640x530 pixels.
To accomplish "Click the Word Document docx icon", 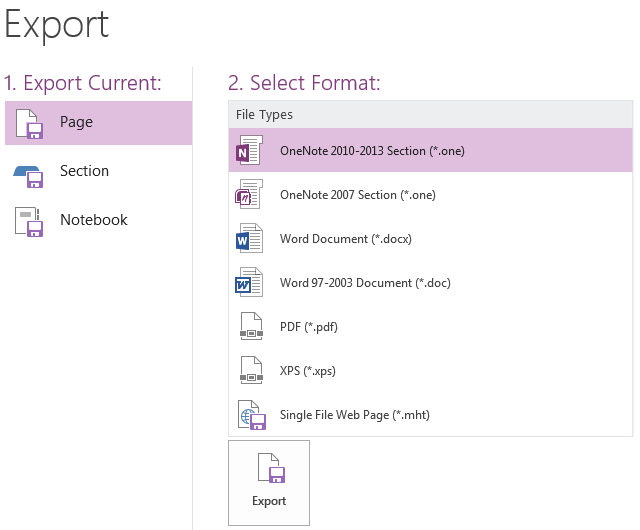I will [x=249, y=238].
